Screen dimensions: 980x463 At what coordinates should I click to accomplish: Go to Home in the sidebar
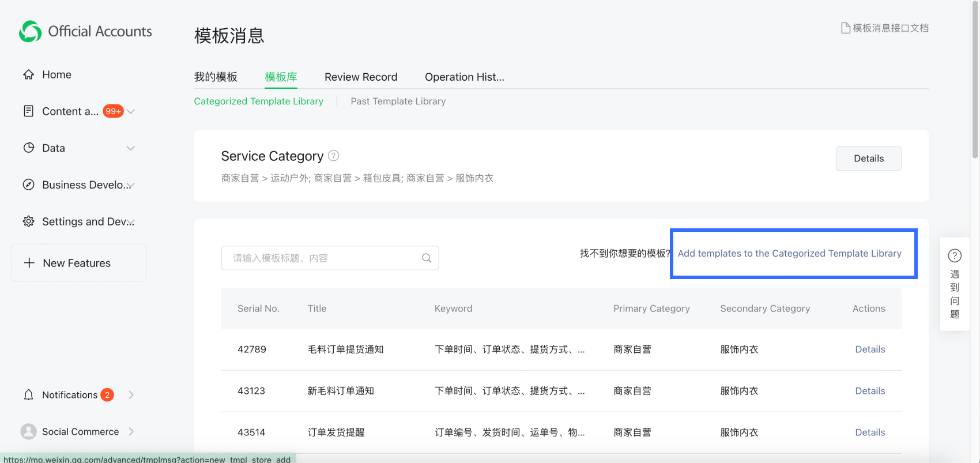(x=56, y=74)
